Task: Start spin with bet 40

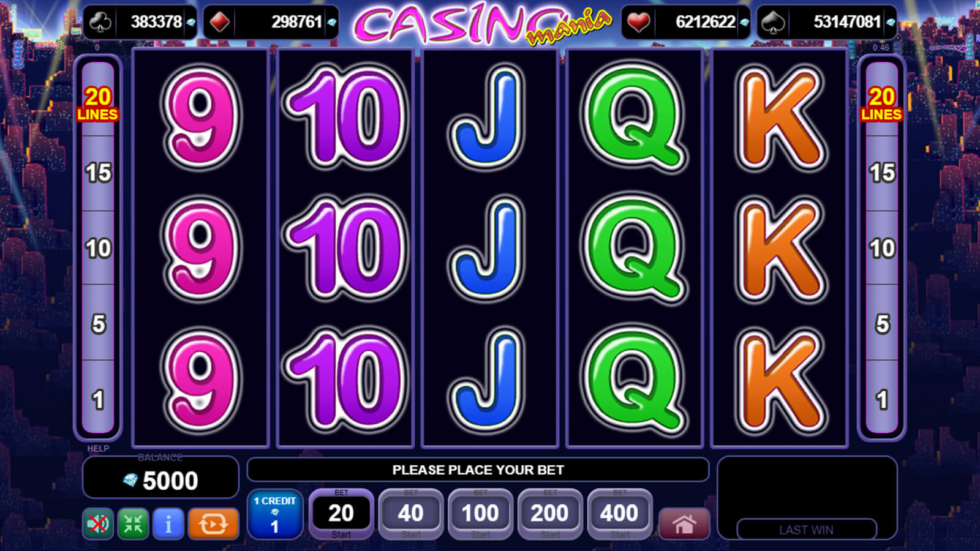Action: tap(411, 514)
